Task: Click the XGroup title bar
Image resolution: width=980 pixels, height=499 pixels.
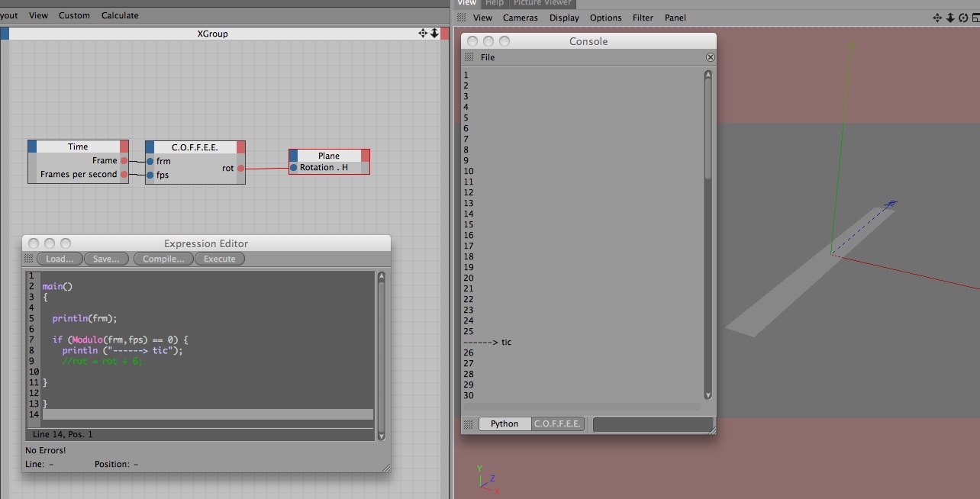Action: (212, 34)
